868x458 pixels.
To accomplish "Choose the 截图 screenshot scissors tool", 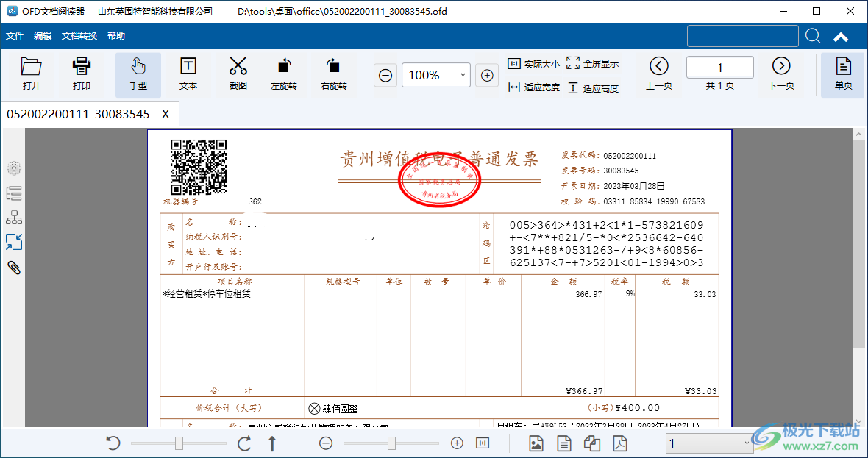I will (238, 74).
